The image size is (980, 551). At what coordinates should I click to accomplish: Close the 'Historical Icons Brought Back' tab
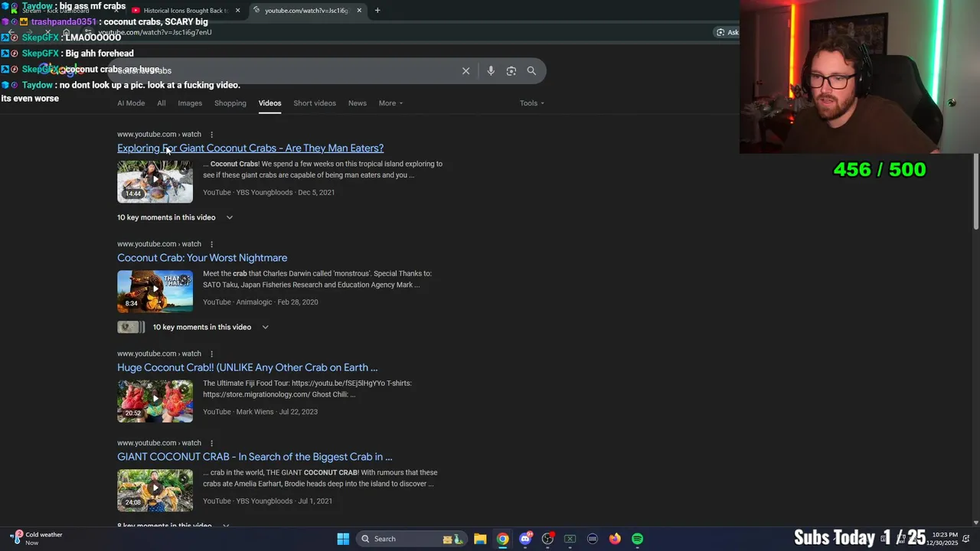click(x=237, y=11)
